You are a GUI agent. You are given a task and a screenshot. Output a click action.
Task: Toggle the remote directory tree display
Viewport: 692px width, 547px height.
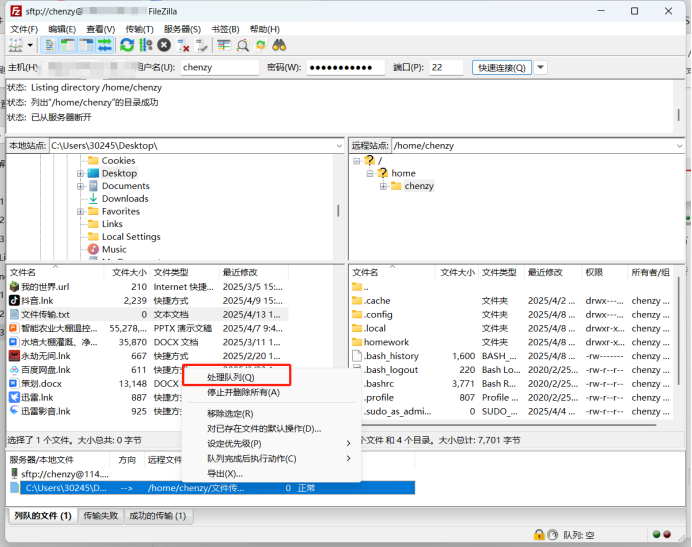[x=86, y=45]
